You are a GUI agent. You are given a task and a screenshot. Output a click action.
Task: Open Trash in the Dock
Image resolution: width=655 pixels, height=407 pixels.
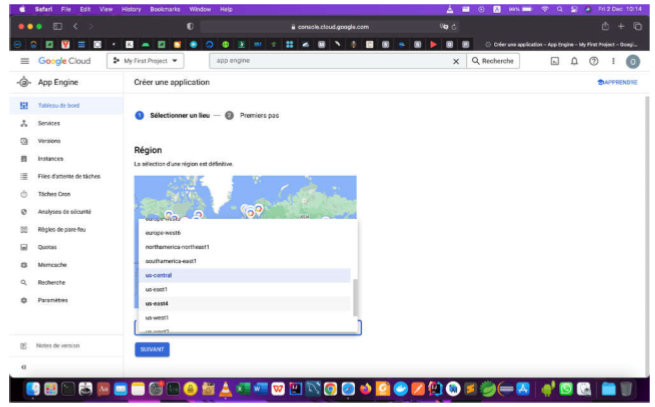626,389
